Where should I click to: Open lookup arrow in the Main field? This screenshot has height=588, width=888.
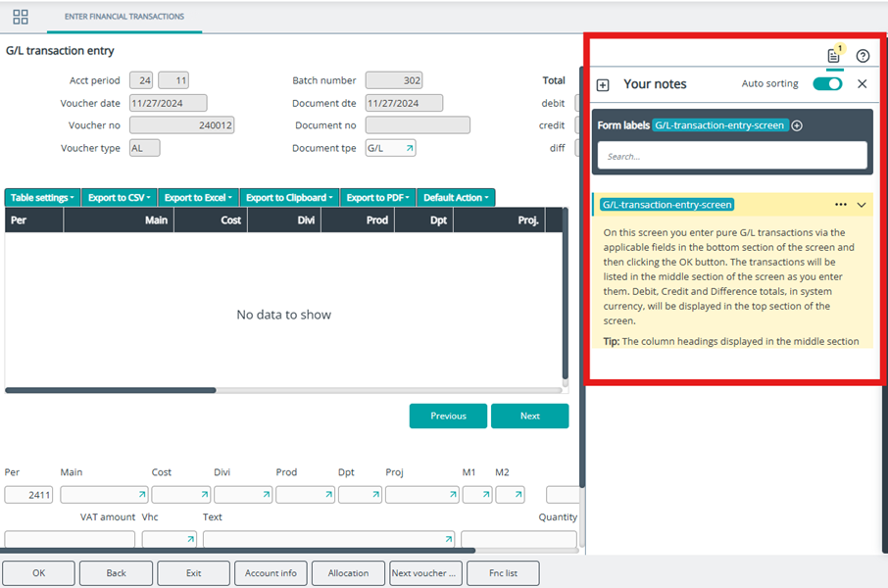point(141,495)
